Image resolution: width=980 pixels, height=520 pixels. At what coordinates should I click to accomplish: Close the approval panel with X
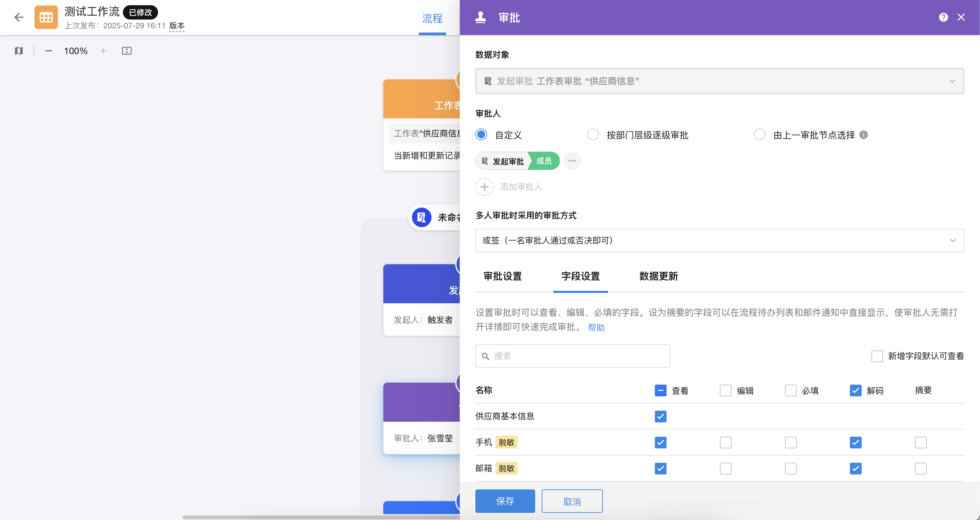961,17
